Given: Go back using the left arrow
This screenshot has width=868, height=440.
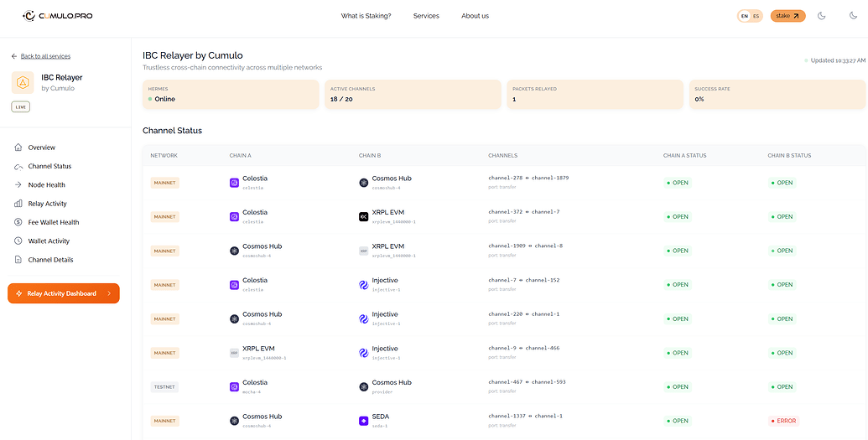Looking at the screenshot, I should coord(14,56).
